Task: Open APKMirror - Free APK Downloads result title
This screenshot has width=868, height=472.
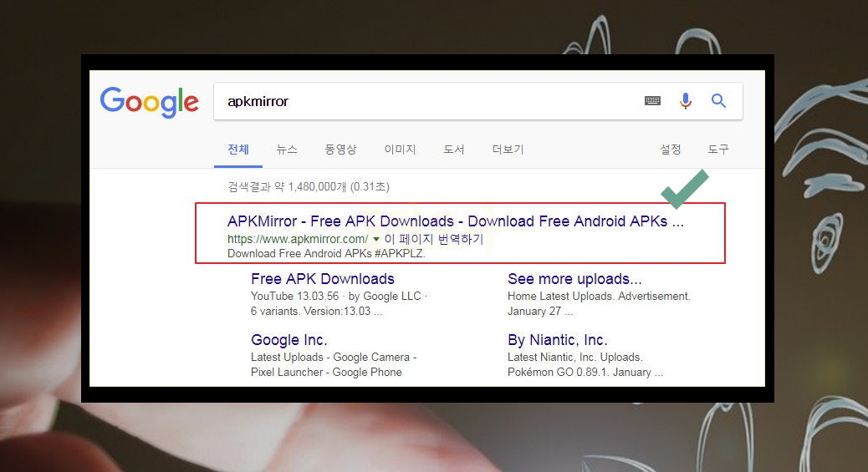Action: click(x=456, y=221)
